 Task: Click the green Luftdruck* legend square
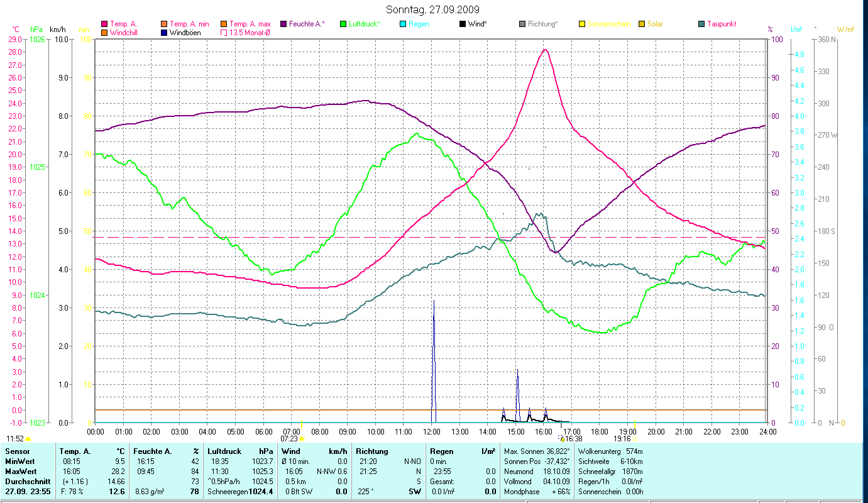click(x=343, y=24)
